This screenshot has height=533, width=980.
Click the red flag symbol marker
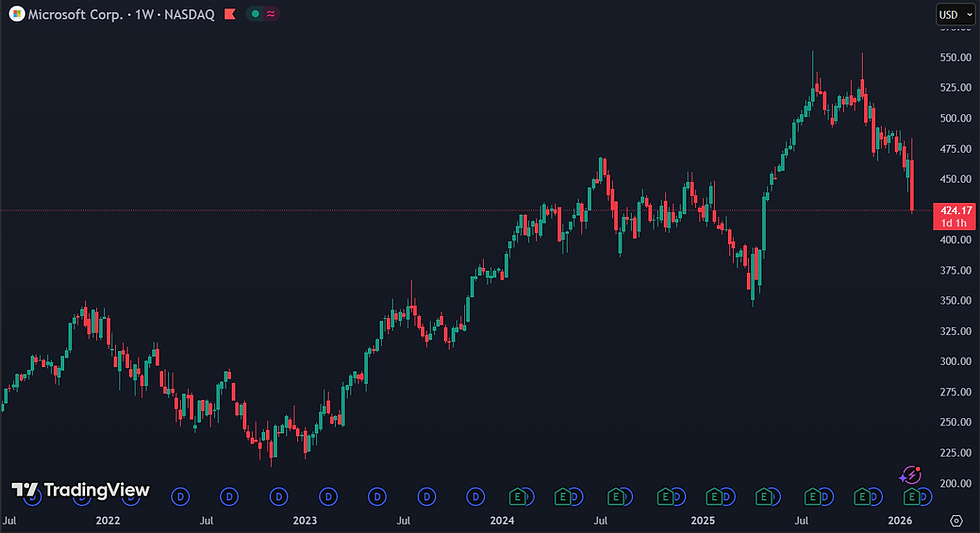230,14
